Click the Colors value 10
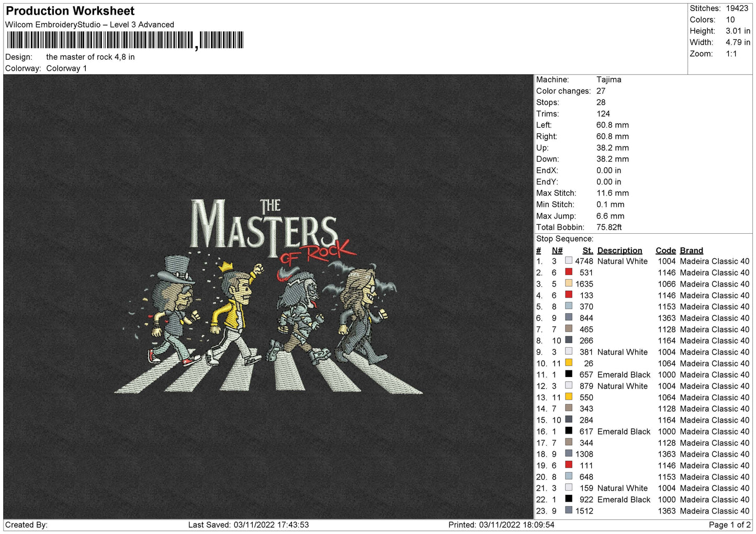The image size is (756, 534). click(730, 20)
